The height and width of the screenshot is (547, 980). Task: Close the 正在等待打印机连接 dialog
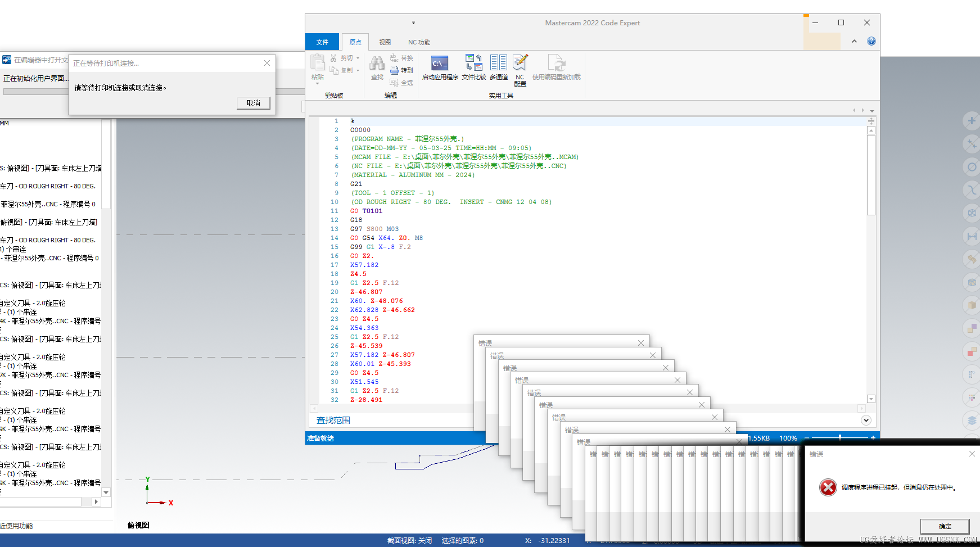[267, 63]
